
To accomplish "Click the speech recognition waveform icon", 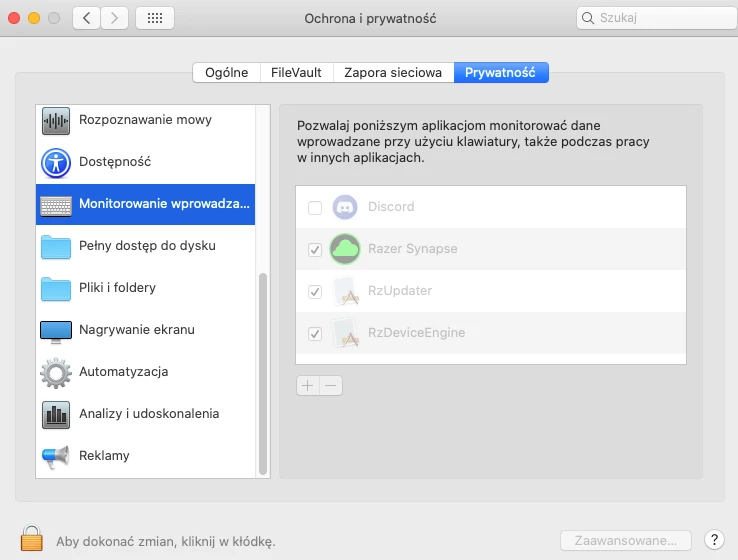I will pyautogui.click(x=56, y=120).
